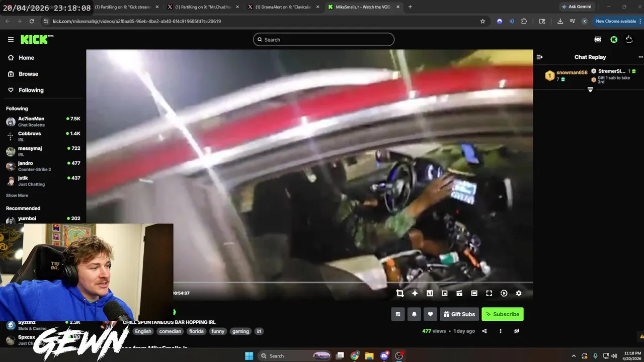Expand the chat leaderboard chevron
644x362 pixels.
pos(590,89)
